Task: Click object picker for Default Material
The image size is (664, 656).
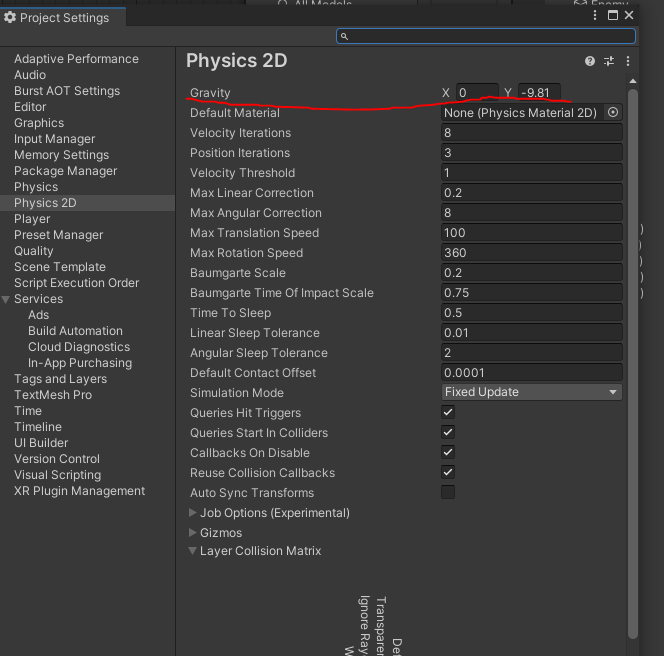Action: point(613,112)
